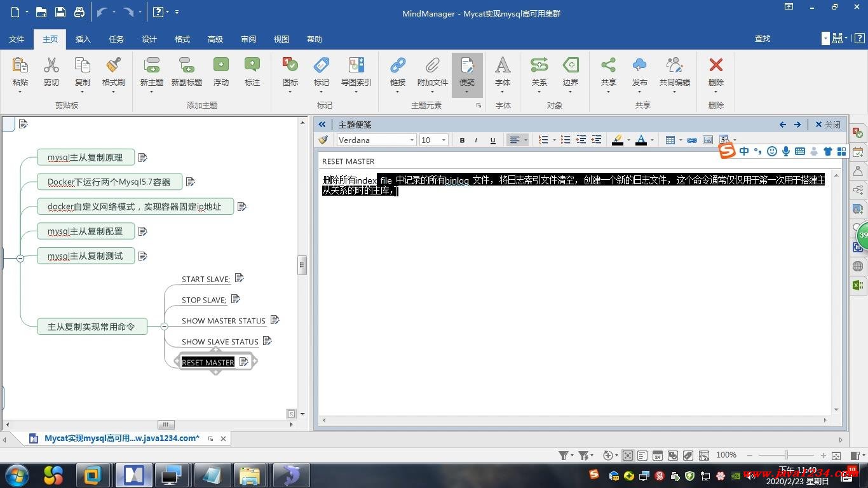Toggle Italic in the notes toolbar

477,140
